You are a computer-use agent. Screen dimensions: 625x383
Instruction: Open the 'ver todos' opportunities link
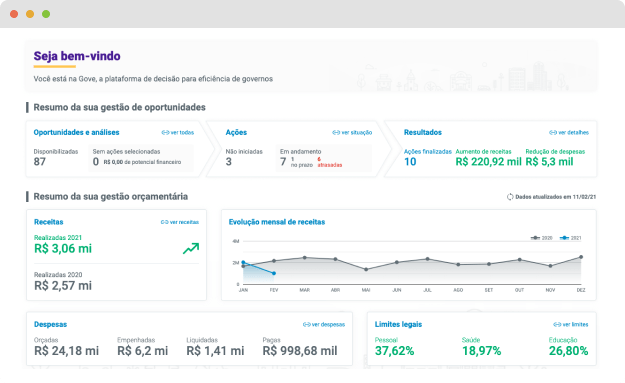178,133
